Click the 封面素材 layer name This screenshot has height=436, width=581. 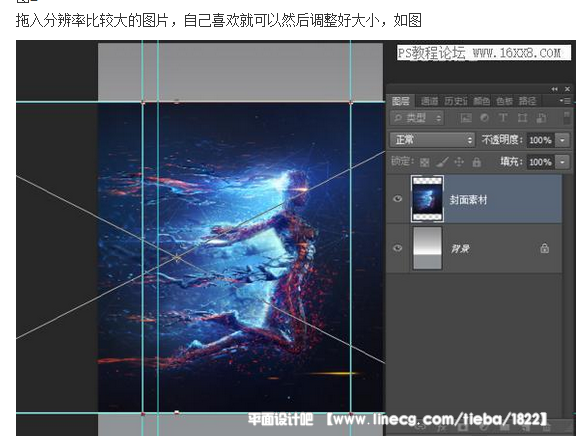point(468,200)
